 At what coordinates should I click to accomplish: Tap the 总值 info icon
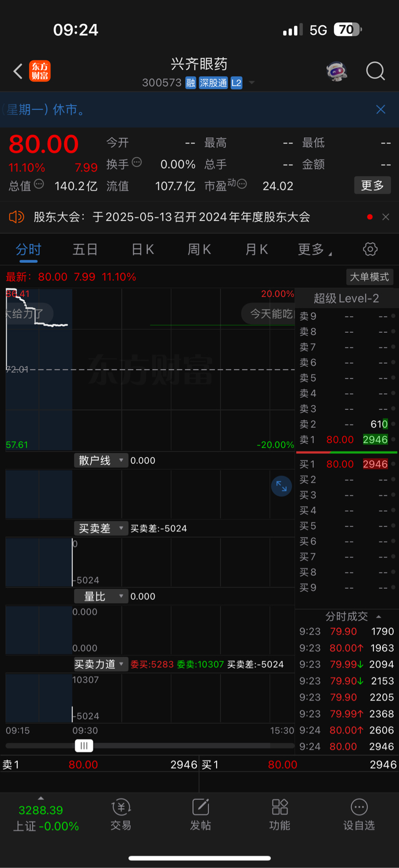39,184
